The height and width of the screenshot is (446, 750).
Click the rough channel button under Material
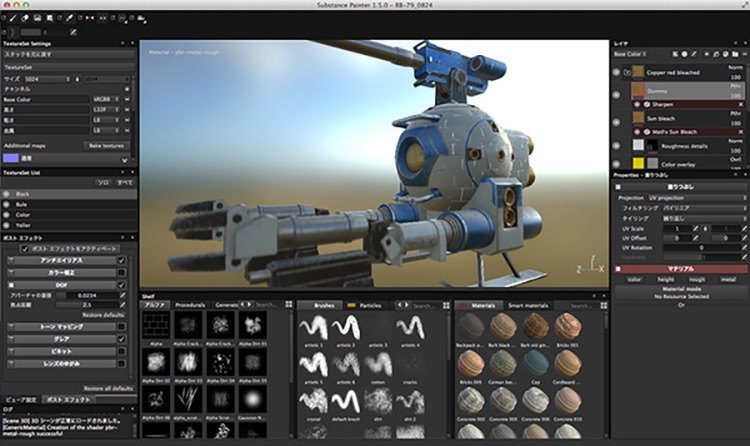click(x=697, y=279)
